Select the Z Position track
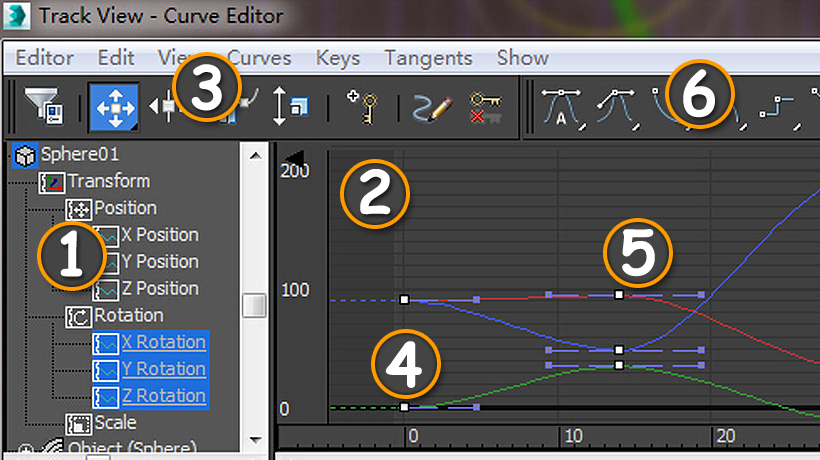 [160, 289]
